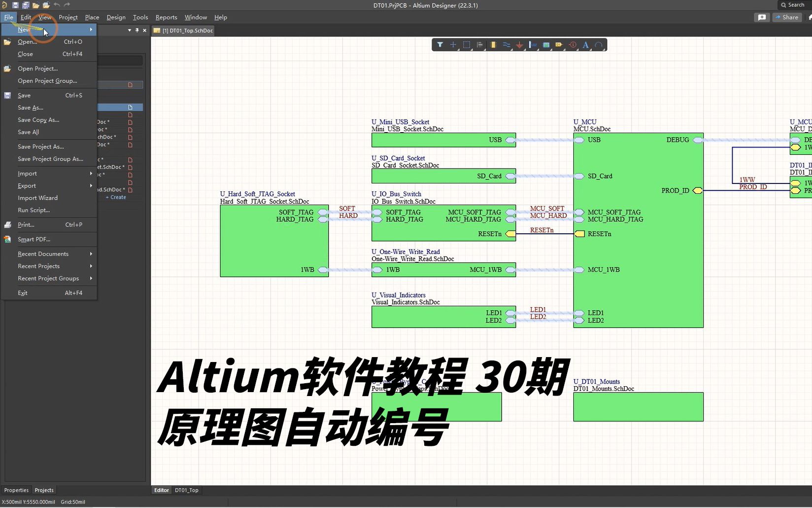Switch to the Properties panel tab
The image size is (812, 508).
16,490
